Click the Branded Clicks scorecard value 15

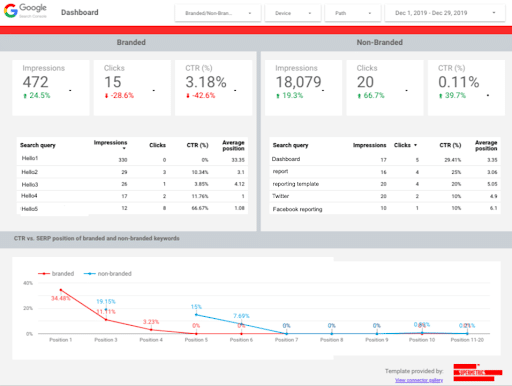click(x=113, y=82)
